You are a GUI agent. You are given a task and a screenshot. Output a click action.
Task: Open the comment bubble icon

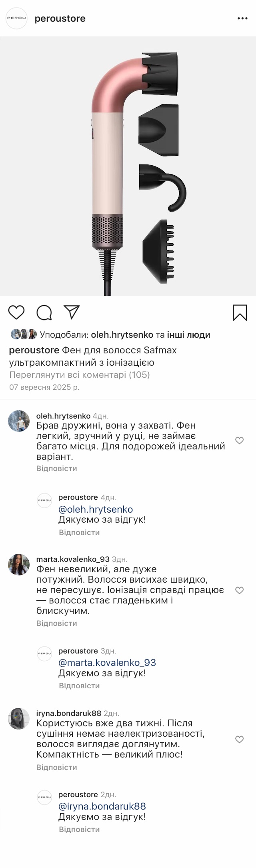(44, 313)
